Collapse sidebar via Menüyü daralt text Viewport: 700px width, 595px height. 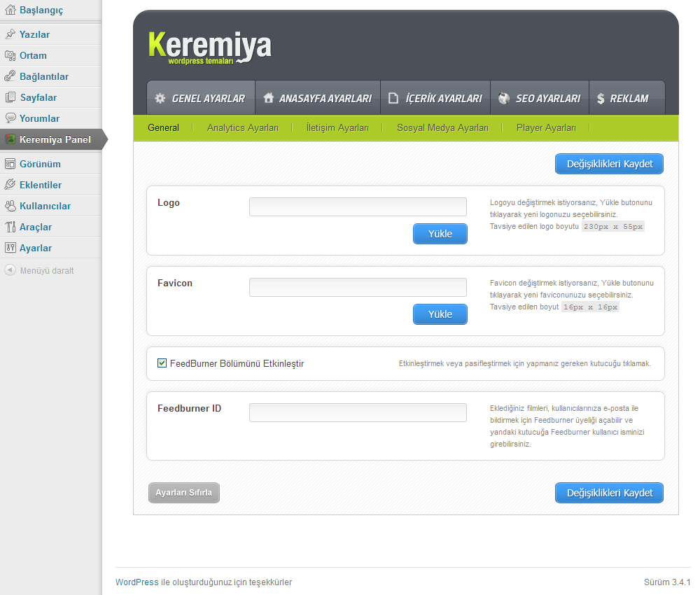pos(47,270)
